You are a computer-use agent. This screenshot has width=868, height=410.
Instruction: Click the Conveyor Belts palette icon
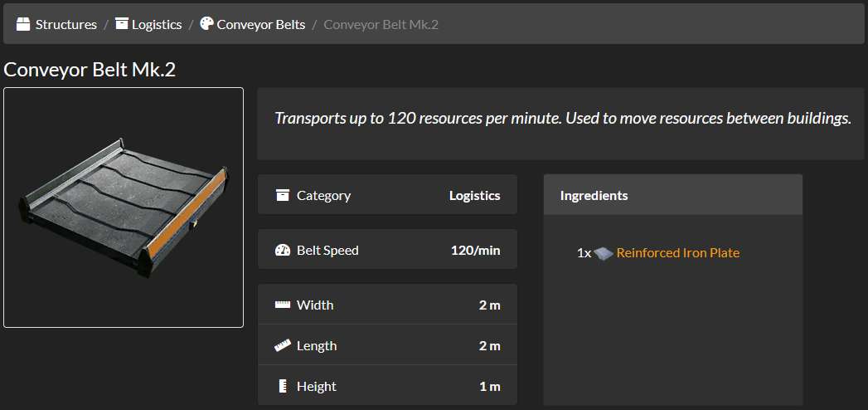pos(206,25)
